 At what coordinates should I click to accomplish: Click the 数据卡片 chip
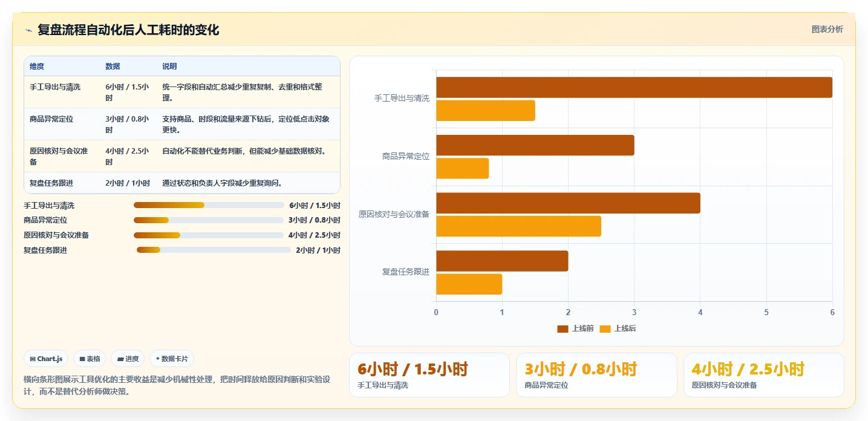click(x=172, y=359)
